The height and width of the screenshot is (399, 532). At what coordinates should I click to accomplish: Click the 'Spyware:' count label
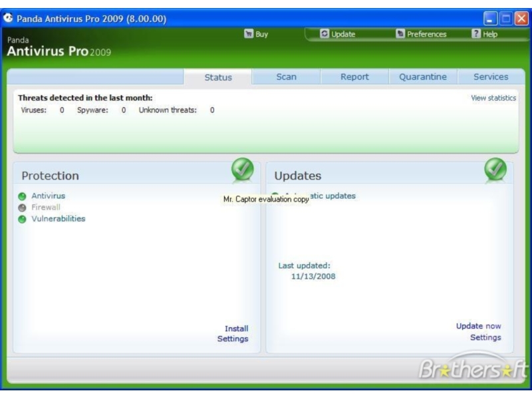[x=92, y=110]
